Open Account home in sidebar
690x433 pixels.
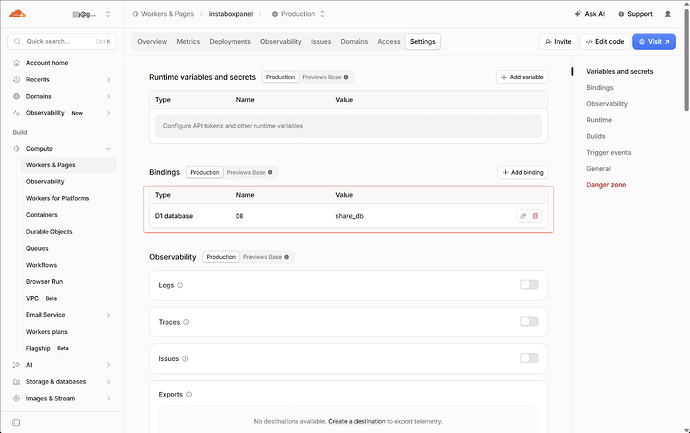point(47,63)
